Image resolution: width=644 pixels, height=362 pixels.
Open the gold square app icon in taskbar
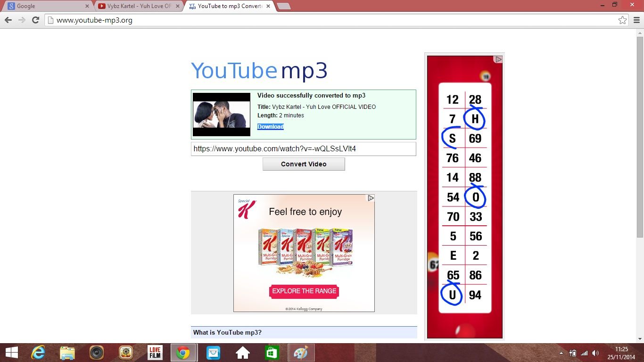[x=126, y=353]
